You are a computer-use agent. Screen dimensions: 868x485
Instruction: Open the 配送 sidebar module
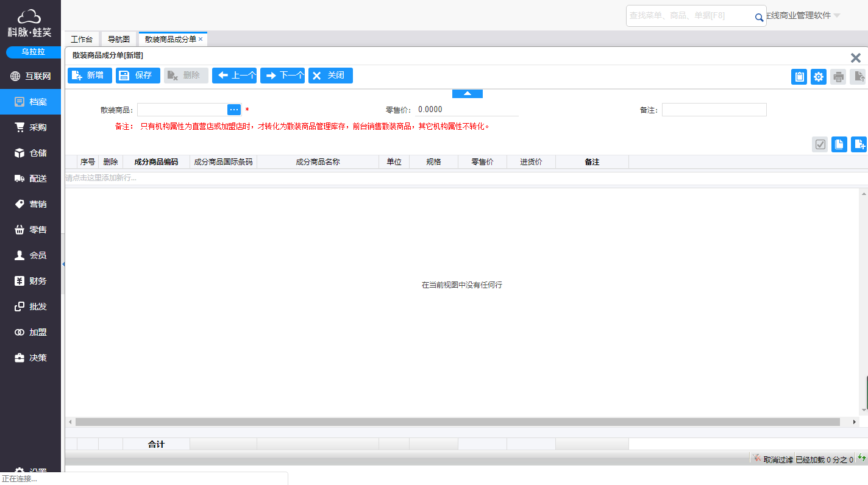30,179
